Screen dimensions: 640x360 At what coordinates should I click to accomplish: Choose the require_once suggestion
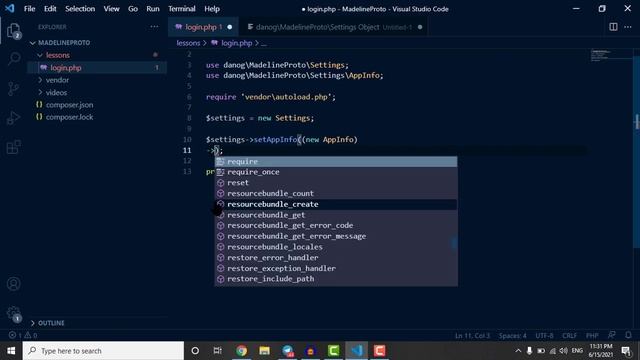(x=336, y=172)
